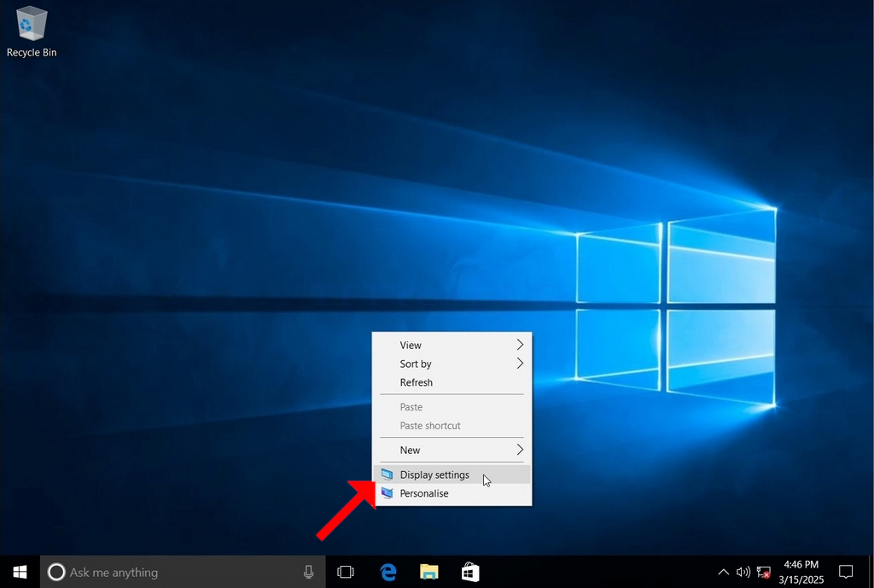
Task: Choose View in the context menu
Action: 452,345
